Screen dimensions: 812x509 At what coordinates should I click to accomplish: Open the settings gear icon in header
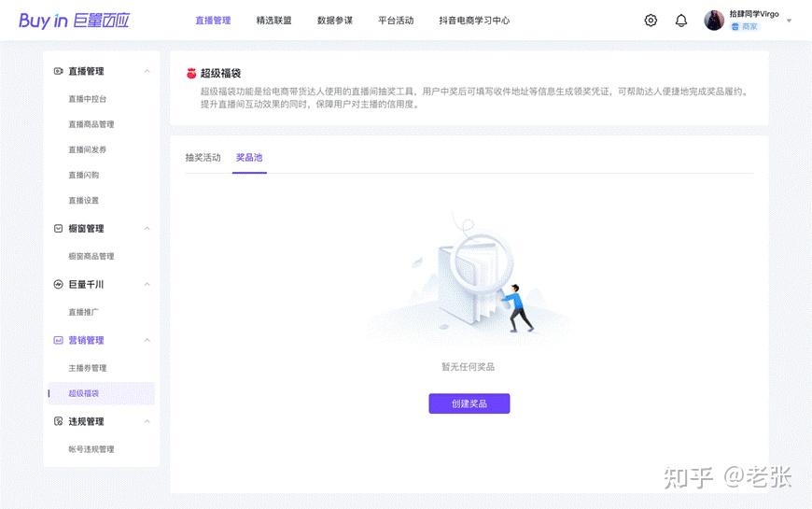click(651, 21)
